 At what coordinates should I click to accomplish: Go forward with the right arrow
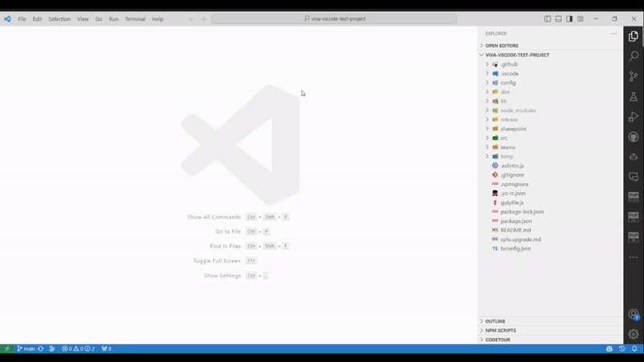pos(203,19)
